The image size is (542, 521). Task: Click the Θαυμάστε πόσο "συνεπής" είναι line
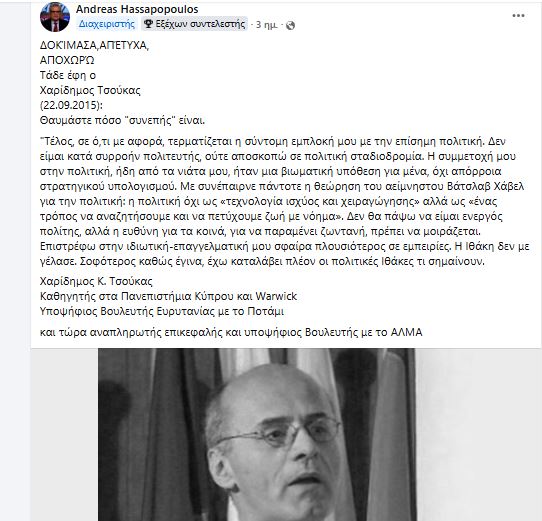[122, 120]
